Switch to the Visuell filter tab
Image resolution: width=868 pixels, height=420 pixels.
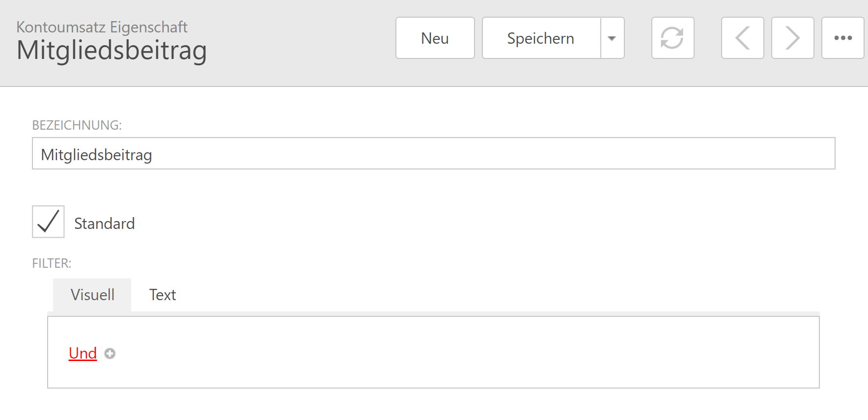(92, 295)
